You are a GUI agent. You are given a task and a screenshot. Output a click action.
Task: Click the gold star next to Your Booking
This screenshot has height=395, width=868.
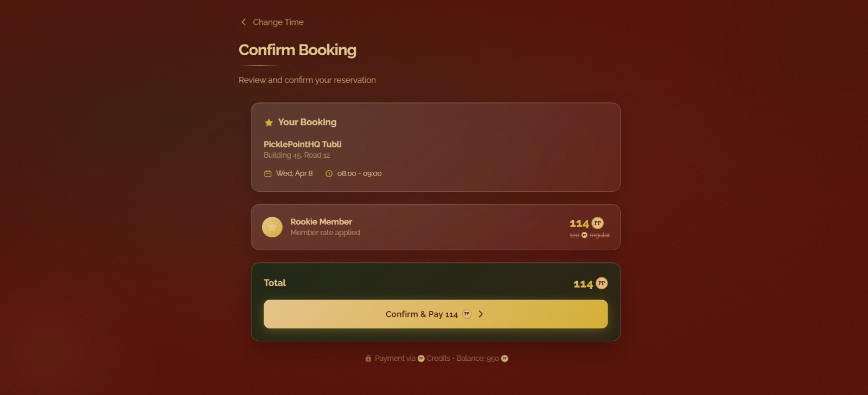pyautogui.click(x=269, y=123)
